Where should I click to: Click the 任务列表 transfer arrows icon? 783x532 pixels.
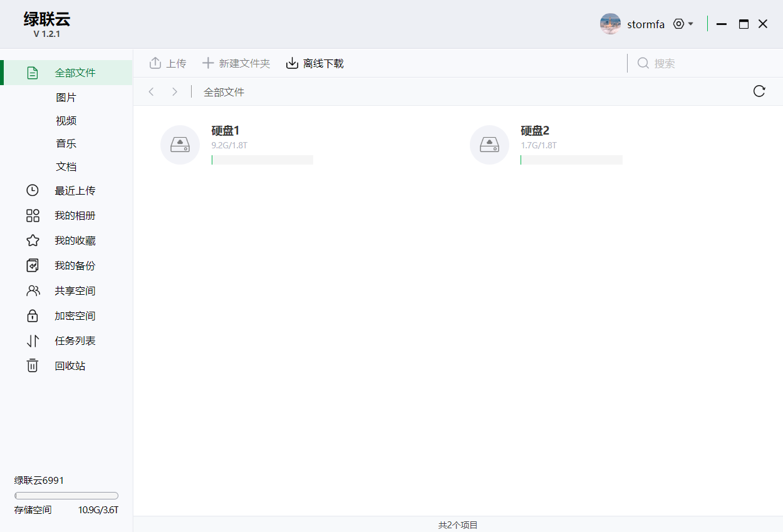33,340
